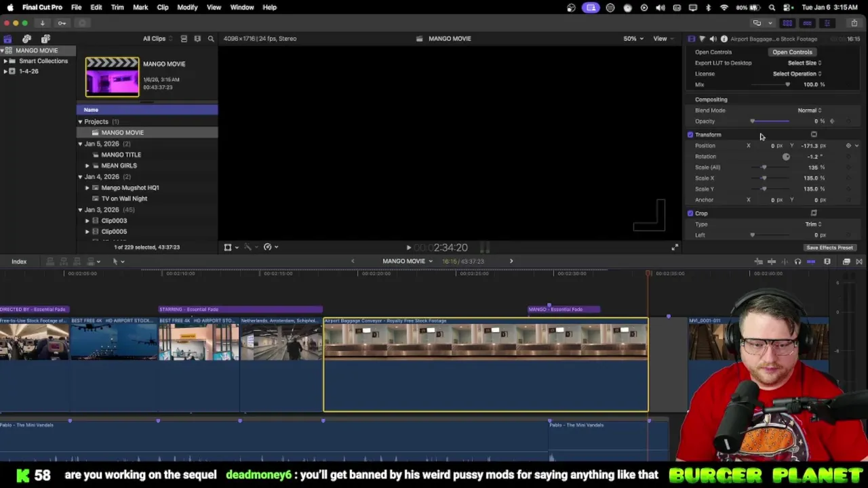The width and height of the screenshot is (868, 488).
Task: Open the crop Type Trim dropdown
Action: click(813, 224)
